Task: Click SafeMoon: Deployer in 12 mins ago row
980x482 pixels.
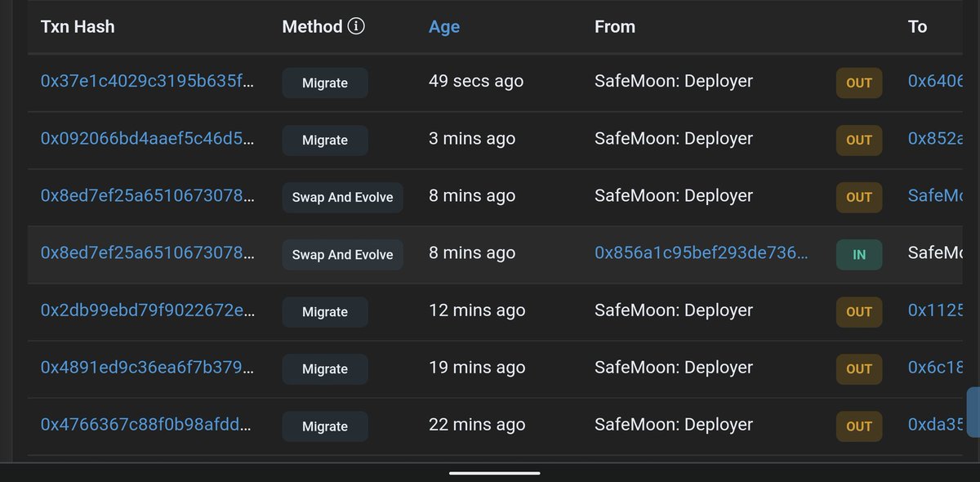Action: click(x=674, y=310)
